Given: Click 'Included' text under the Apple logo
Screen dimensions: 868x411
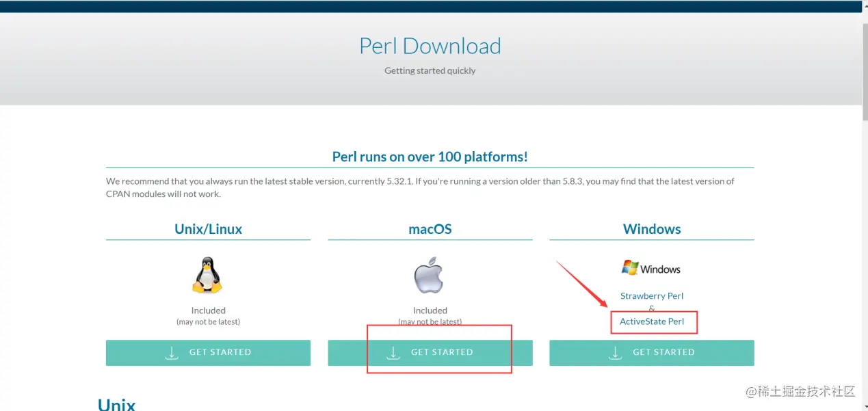Looking at the screenshot, I should tap(430, 310).
